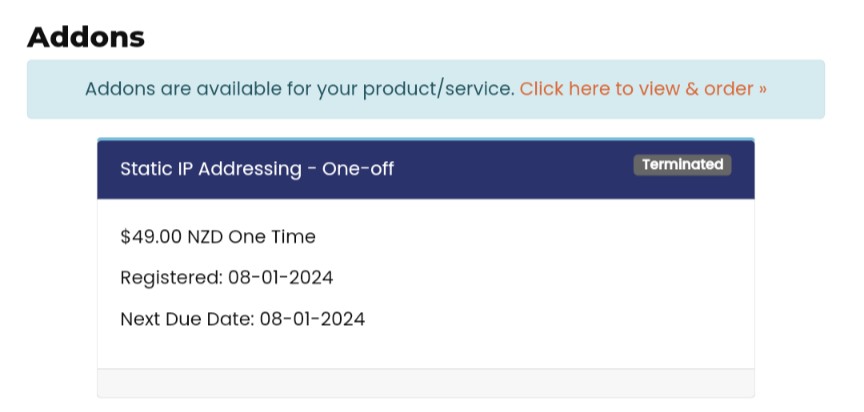
Task: Click the 'Next Due Date:' label text
Action: (x=187, y=320)
